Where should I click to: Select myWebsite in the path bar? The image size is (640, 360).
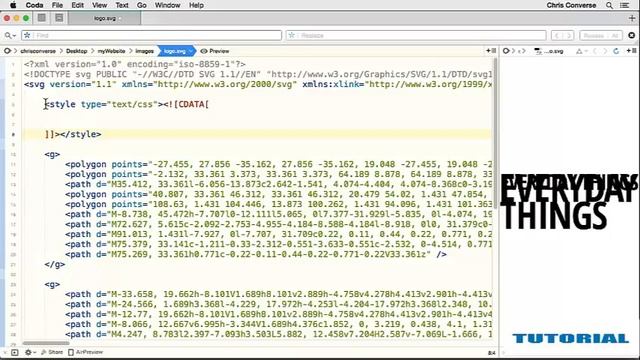click(111, 51)
